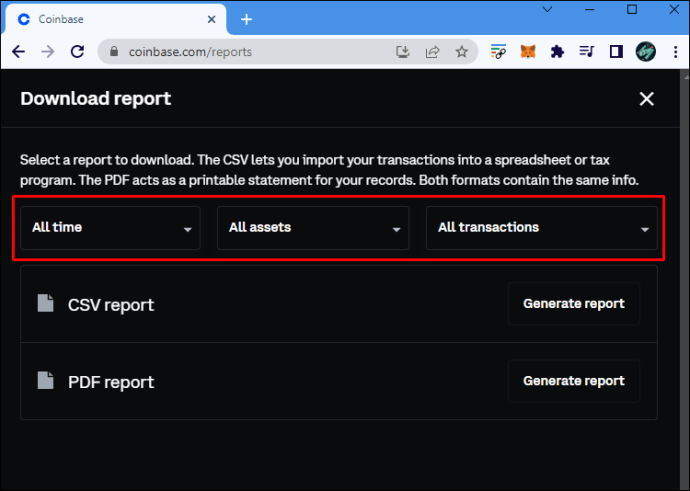The height and width of the screenshot is (491, 690).
Task: Generate the PDF report
Action: tap(573, 381)
